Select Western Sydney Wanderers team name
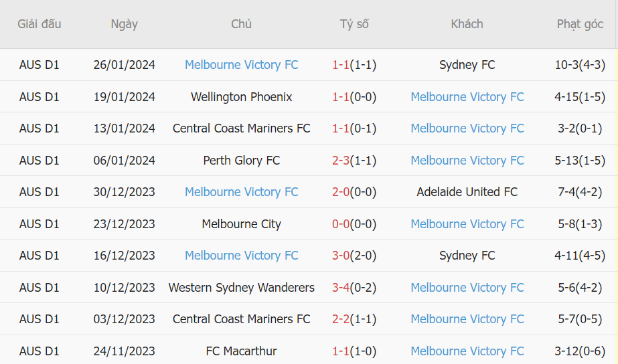This screenshot has width=618, height=364. [x=241, y=288]
